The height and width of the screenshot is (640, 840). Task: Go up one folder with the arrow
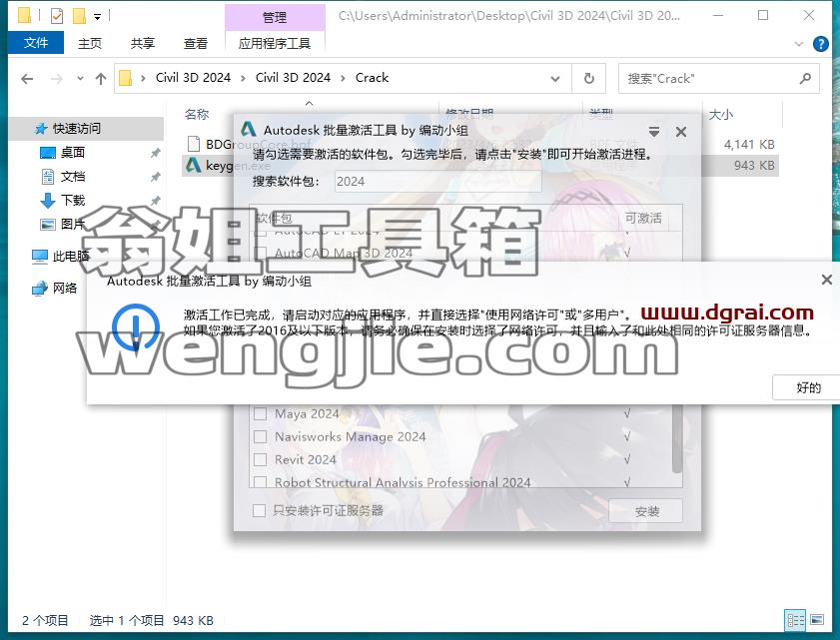point(101,79)
